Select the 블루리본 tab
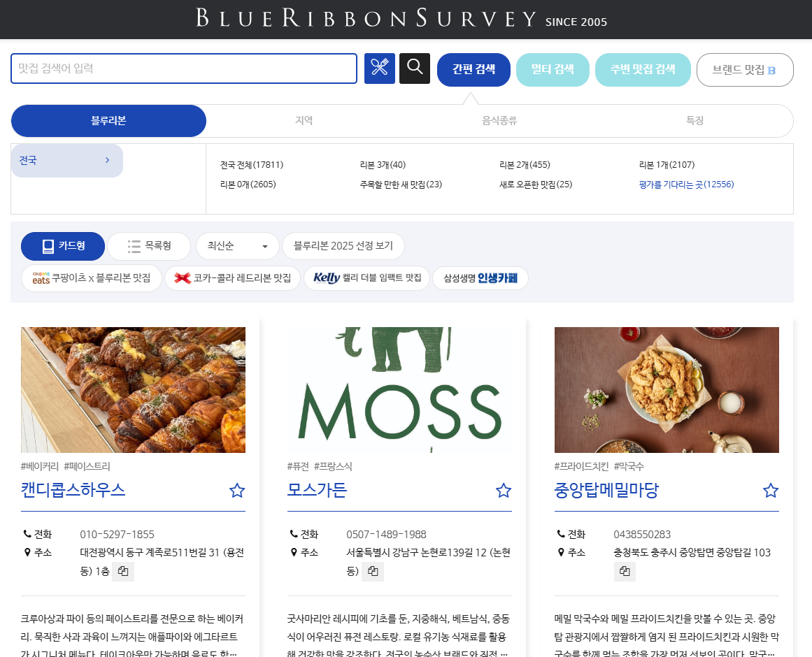The height and width of the screenshot is (657, 812). [x=108, y=120]
